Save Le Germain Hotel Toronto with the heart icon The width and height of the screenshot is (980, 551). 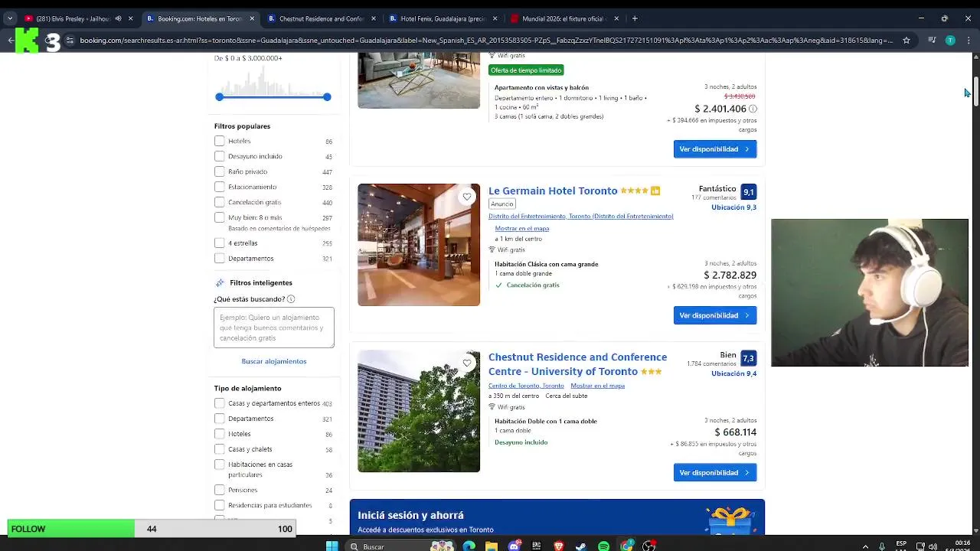coord(467,197)
